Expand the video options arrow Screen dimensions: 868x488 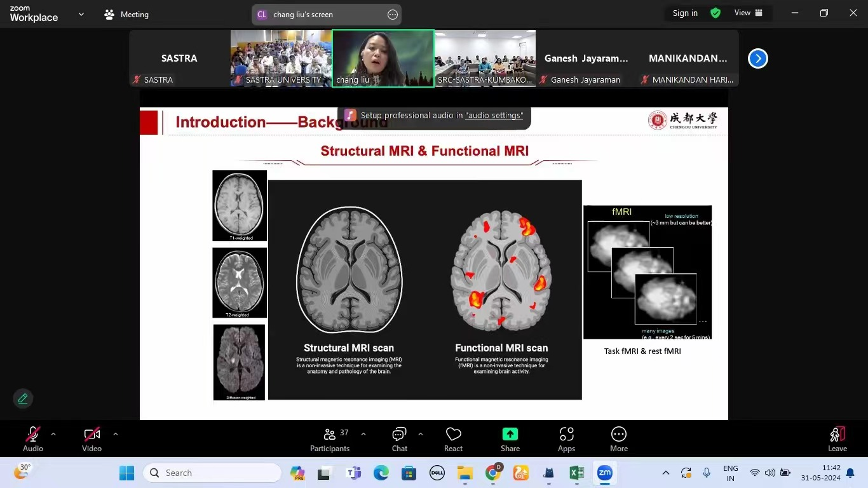(115, 434)
